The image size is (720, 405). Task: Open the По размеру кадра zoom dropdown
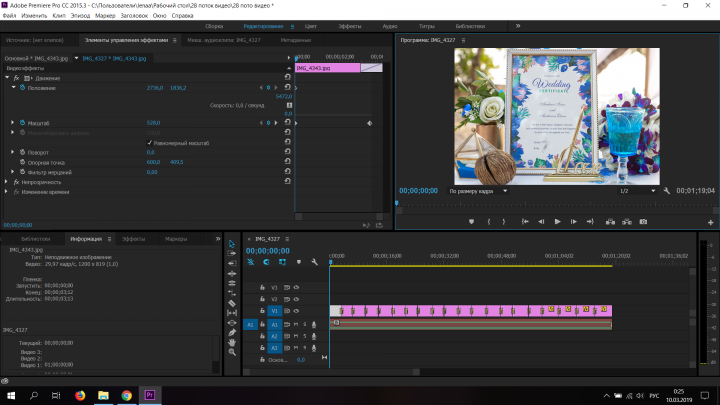point(478,191)
